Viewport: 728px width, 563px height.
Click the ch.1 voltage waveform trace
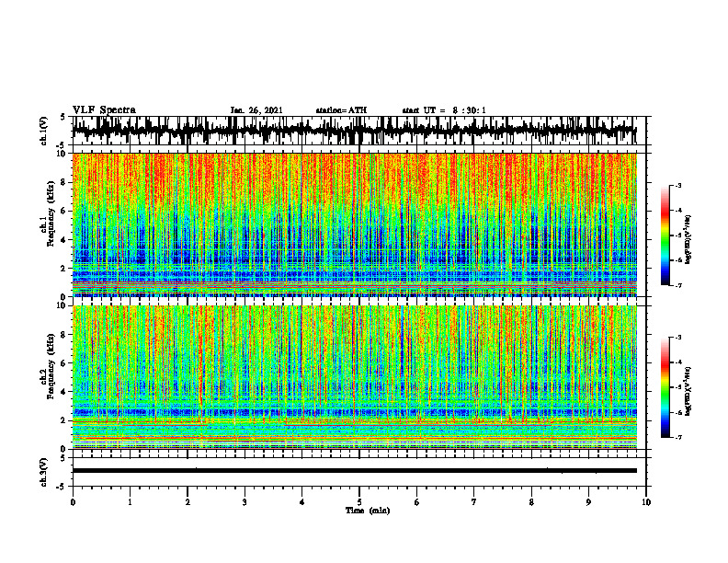tap(354, 131)
